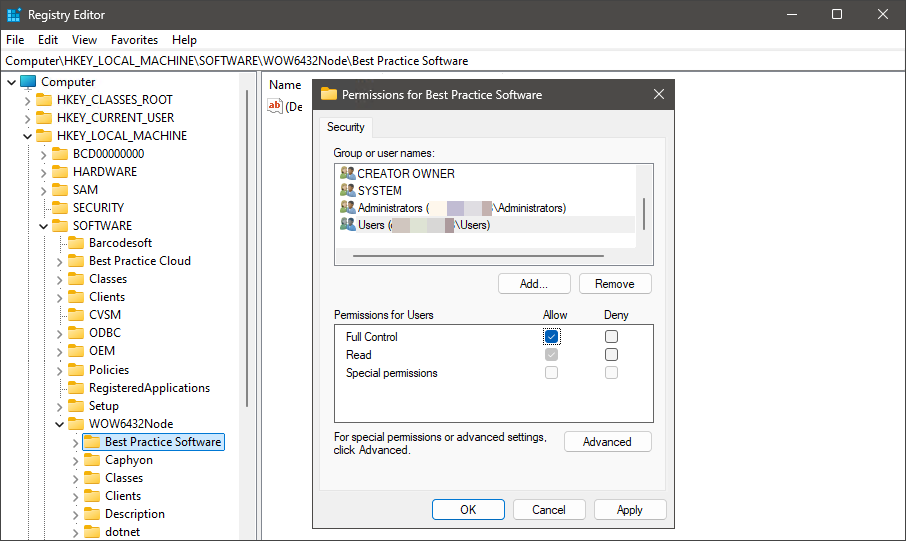Click the registry tree vertical scrollbar
The height and width of the screenshot is (541, 906).
[x=248, y=249]
